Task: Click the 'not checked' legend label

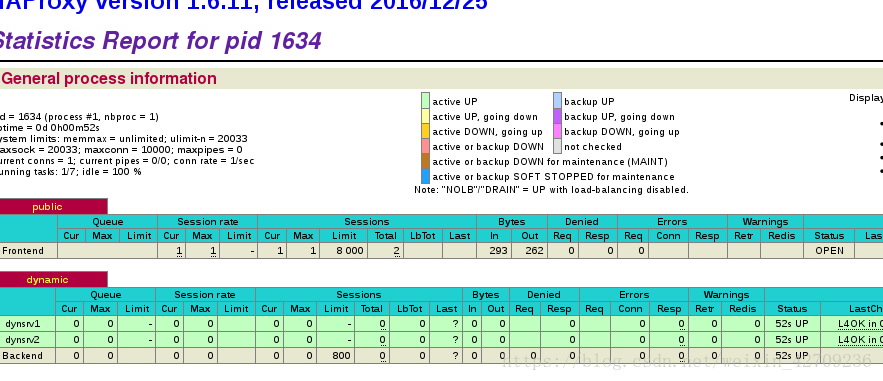Action: point(593,147)
